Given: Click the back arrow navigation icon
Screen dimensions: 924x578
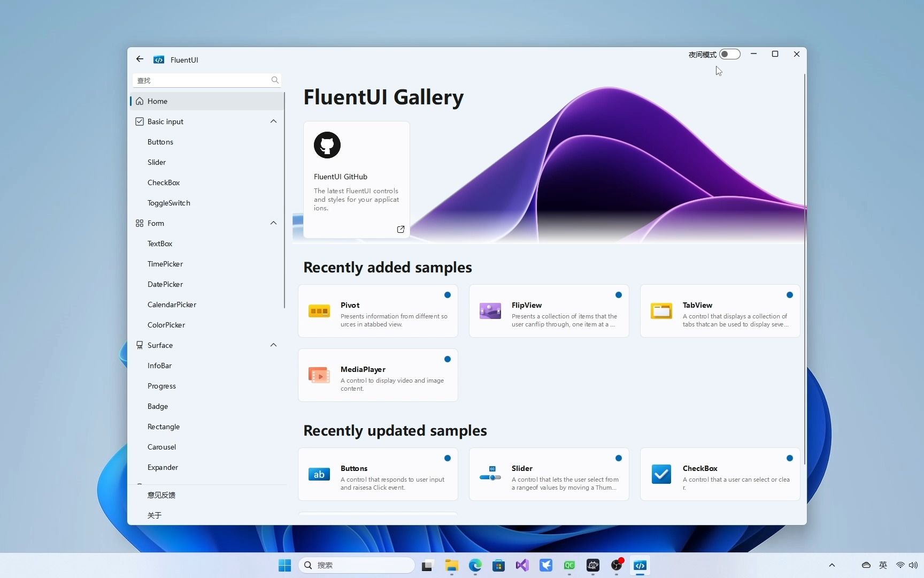Looking at the screenshot, I should 140,59.
